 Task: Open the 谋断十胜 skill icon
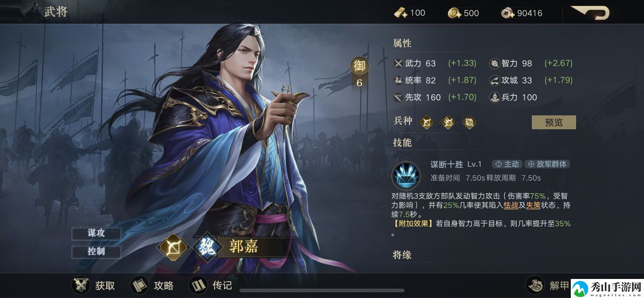click(406, 175)
